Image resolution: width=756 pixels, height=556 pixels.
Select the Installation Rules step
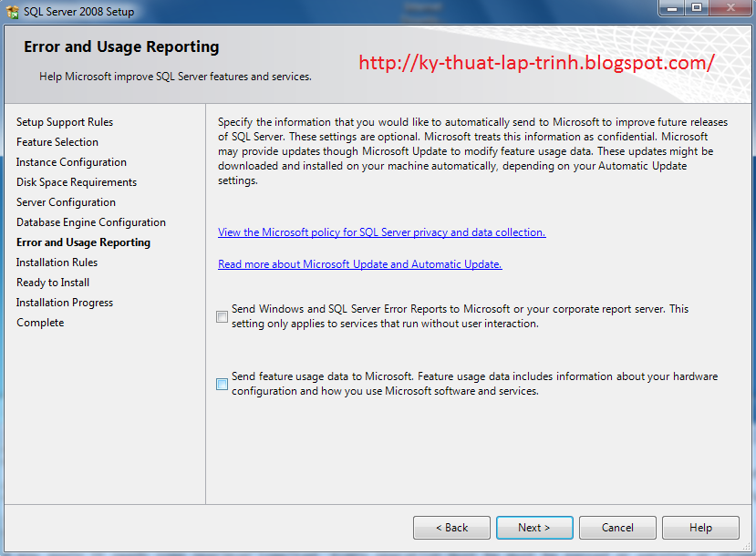[x=57, y=263]
